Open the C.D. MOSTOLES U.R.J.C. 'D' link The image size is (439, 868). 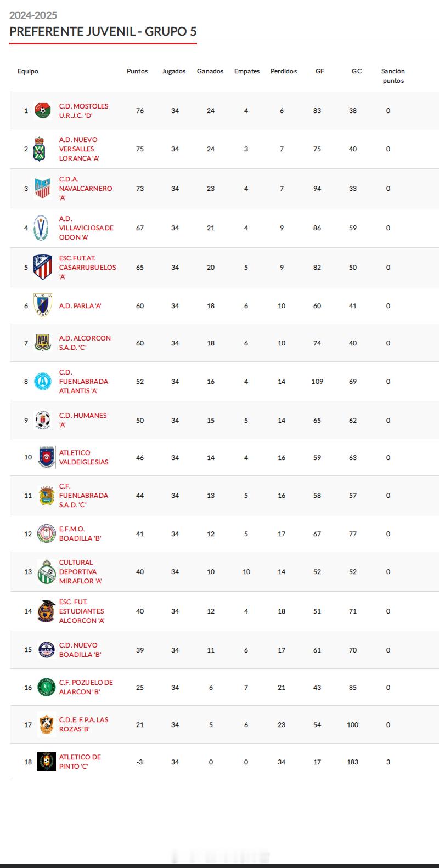click(x=84, y=110)
